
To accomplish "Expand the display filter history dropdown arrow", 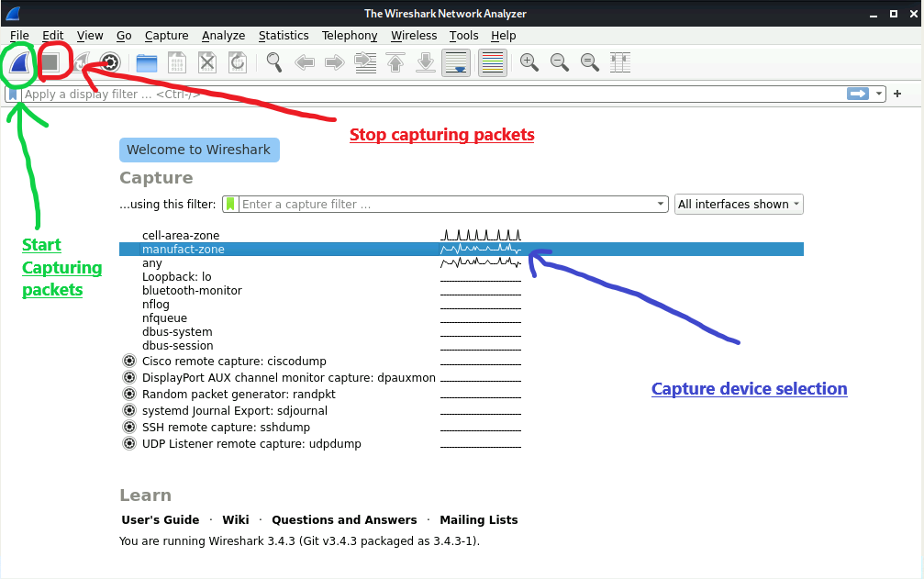I will coord(879,94).
